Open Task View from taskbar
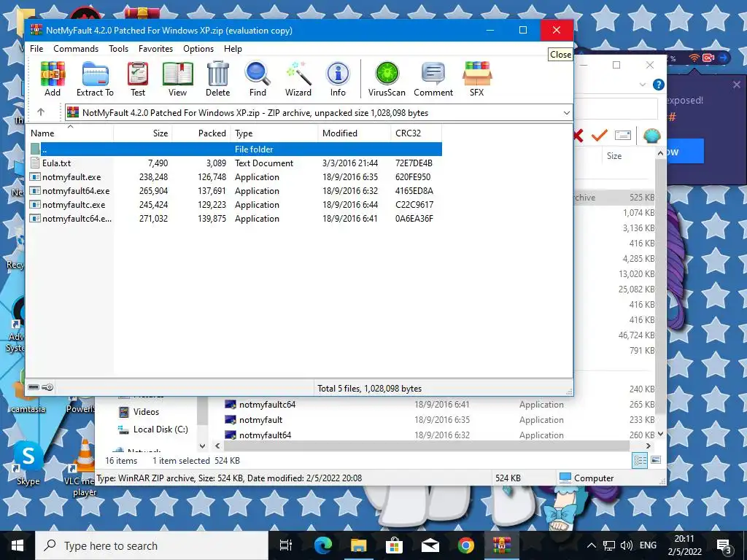This screenshot has height=560, width=747. pyautogui.click(x=286, y=545)
